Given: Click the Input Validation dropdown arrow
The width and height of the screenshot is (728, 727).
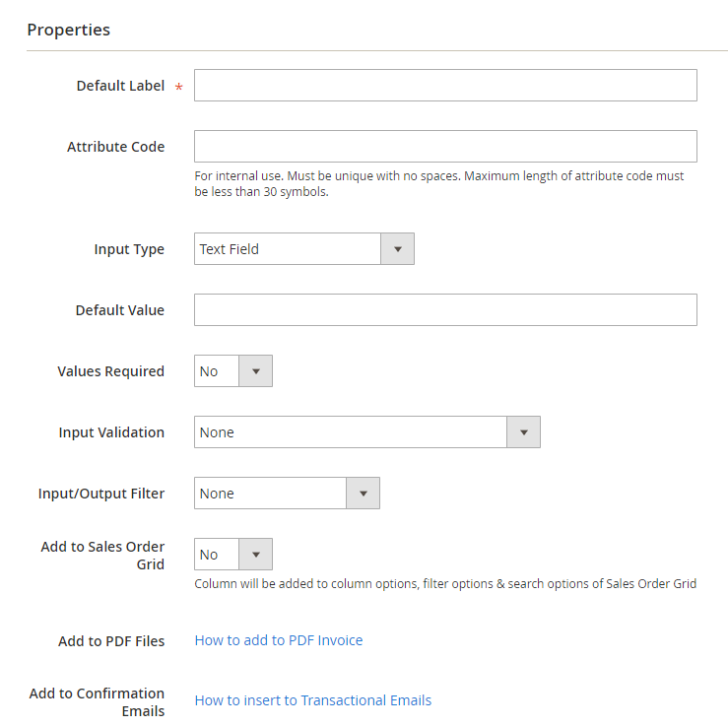Looking at the screenshot, I should (x=523, y=432).
